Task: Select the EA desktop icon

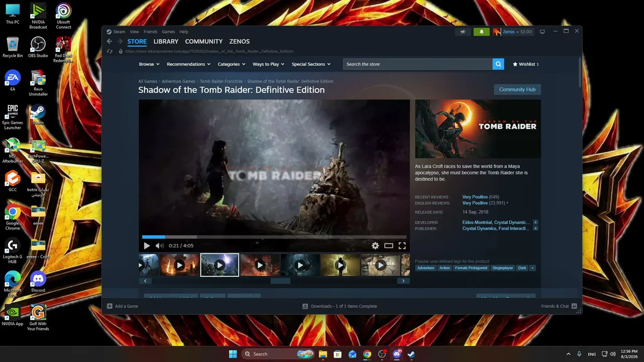Action: coord(13,81)
